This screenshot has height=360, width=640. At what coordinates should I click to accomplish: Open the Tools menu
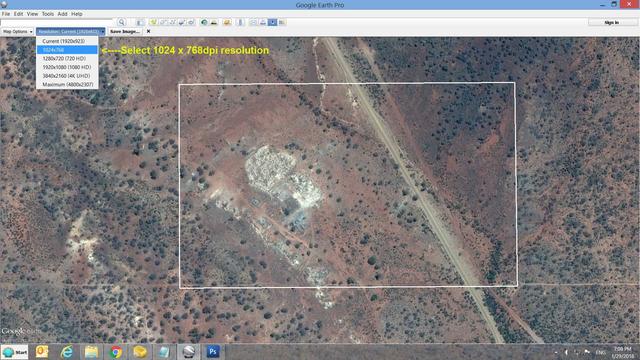point(48,14)
